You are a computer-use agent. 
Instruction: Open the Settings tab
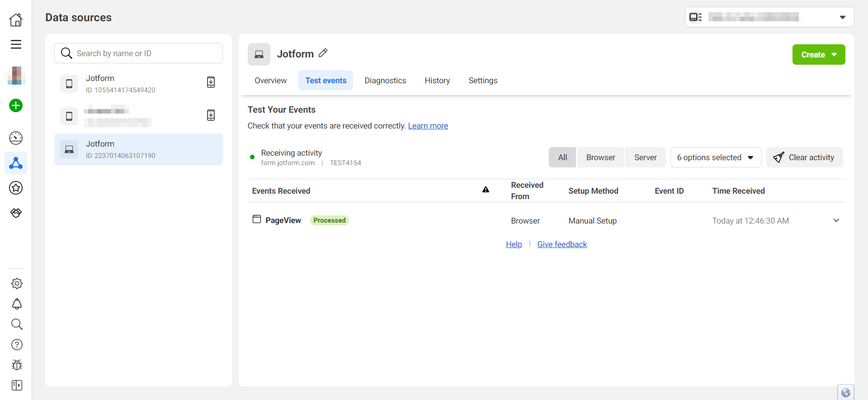tap(483, 81)
